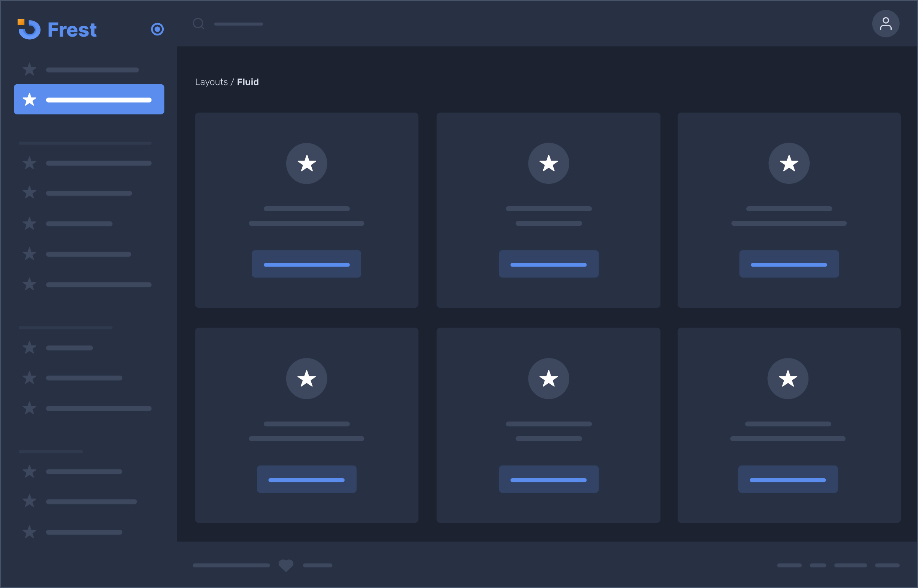Open the user profile avatar
Screen dimensions: 918x588
(885, 24)
